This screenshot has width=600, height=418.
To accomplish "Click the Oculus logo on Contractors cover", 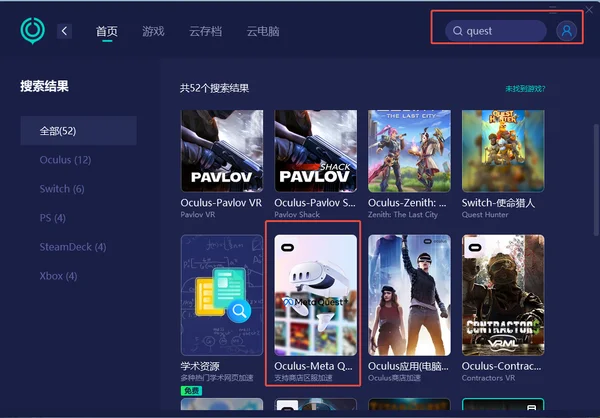I will (x=475, y=248).
